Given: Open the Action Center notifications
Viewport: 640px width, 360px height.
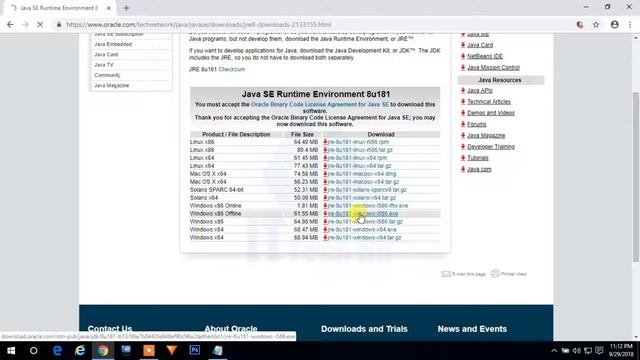Looking at the screenshot, I should pyautogui.click(x=599, y=351).
